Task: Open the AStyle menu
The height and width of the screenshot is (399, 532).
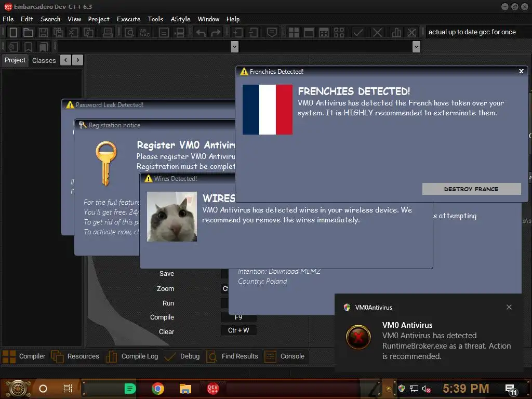Action: (180, 19)
